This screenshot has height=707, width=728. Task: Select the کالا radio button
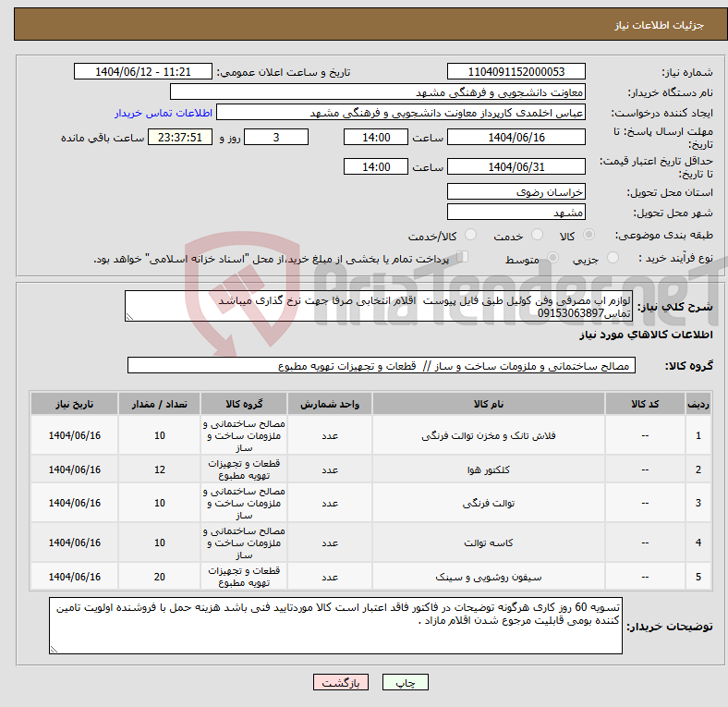pyautogui.click(x=588, y=235)
